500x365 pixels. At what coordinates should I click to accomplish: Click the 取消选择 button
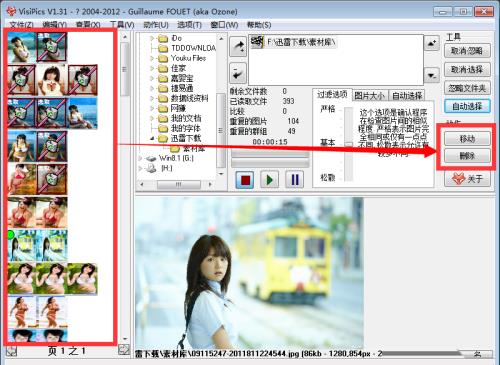point(467,70)
